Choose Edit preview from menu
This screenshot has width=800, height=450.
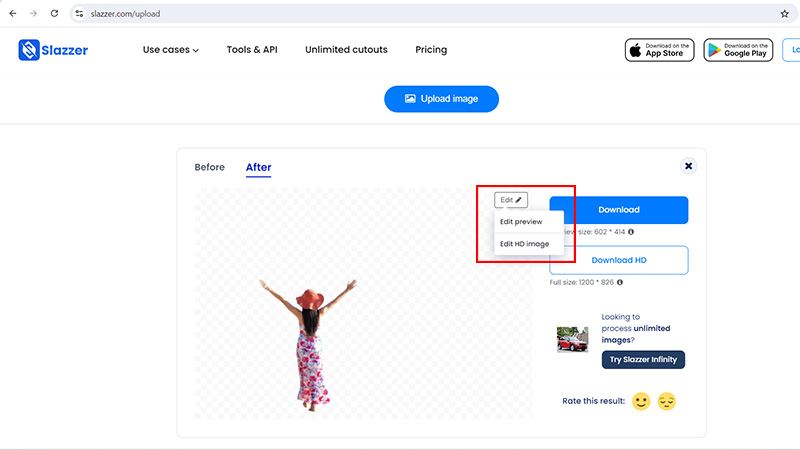pyautogui.click(x=529, y=221)
